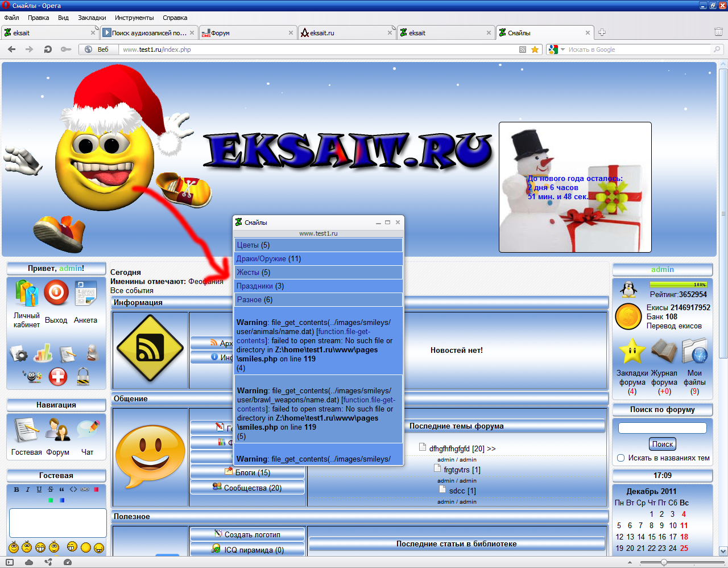Expand the Жесты (5) smiley category
The width and height of the screenshot is (728, 568).
tap(254, 273)
